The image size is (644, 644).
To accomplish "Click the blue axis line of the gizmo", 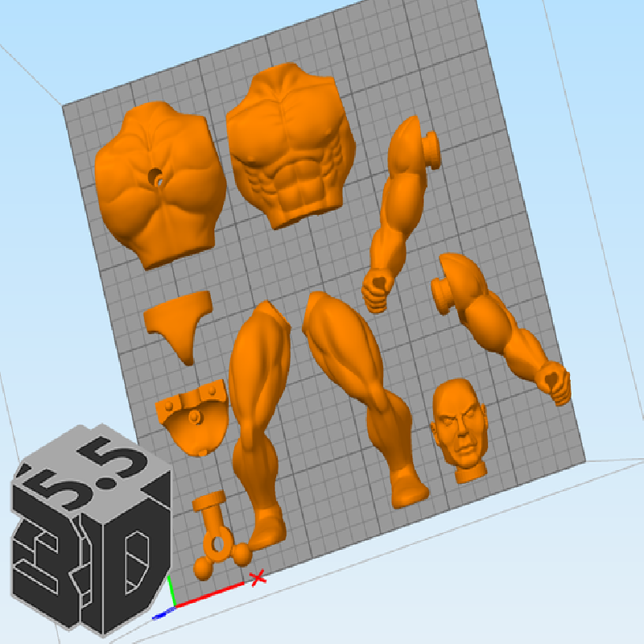I will pos(163,613).
